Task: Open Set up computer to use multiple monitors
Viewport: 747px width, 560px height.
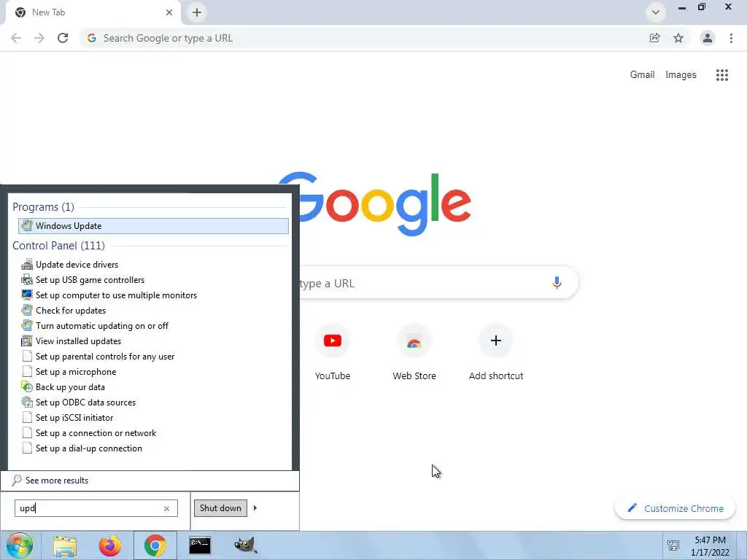Action: 116,295
